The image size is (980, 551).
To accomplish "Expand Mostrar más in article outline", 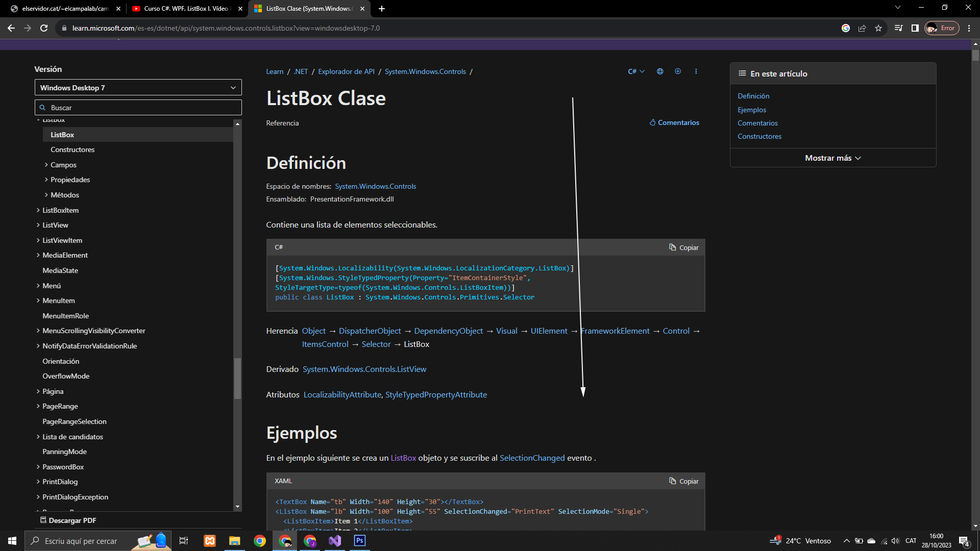I will click(832, 158).
